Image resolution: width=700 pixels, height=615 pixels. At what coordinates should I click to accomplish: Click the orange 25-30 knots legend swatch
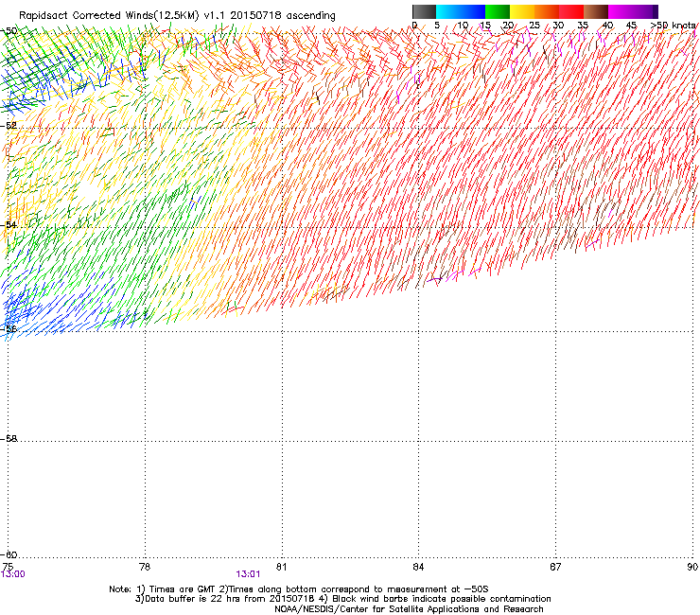pos(547,11)
